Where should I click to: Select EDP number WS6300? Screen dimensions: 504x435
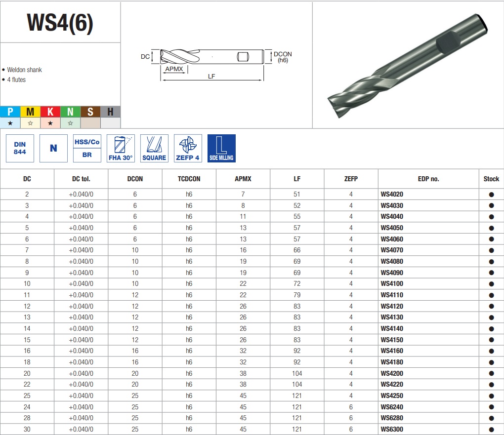392,429
